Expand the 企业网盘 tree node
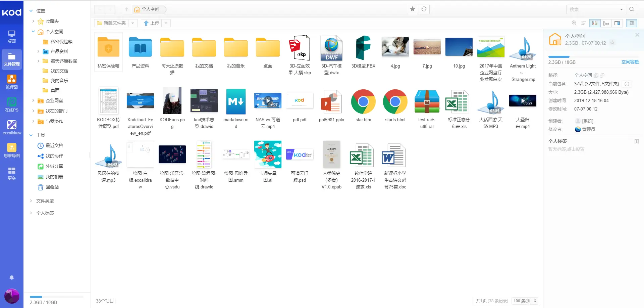 click(33, 100)
